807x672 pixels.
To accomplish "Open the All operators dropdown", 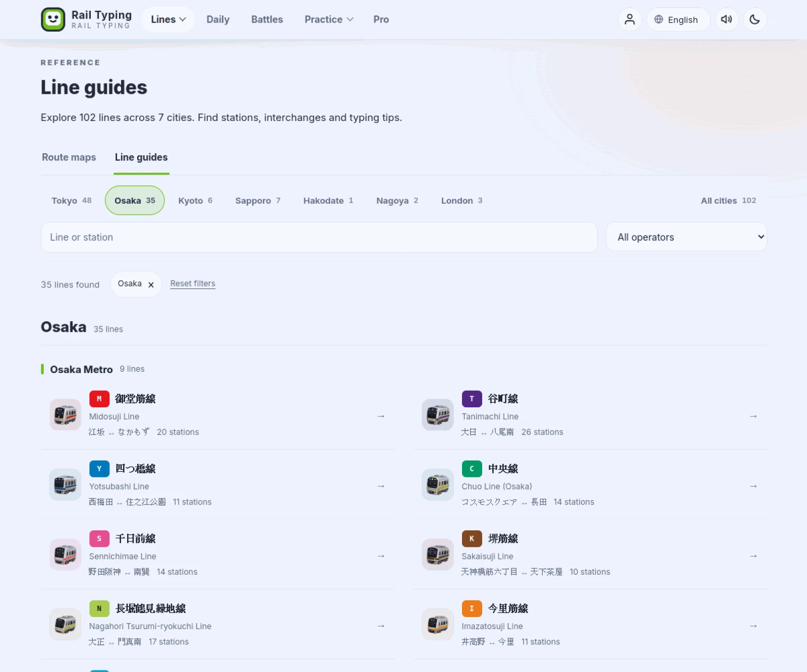I will (686, 237).
